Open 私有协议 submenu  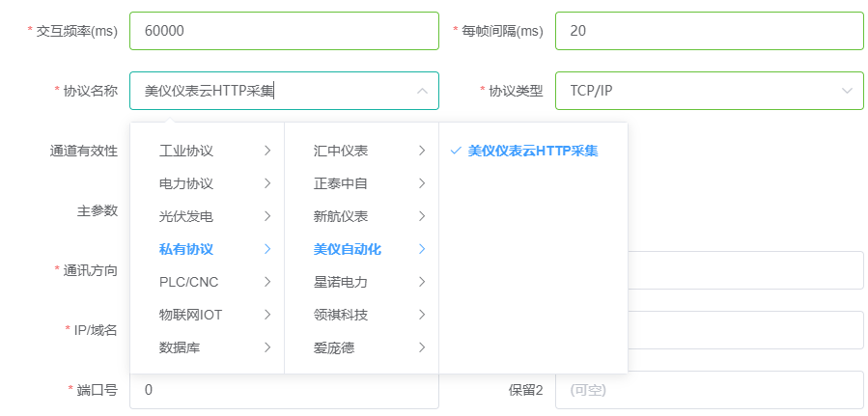coord(207,249)
